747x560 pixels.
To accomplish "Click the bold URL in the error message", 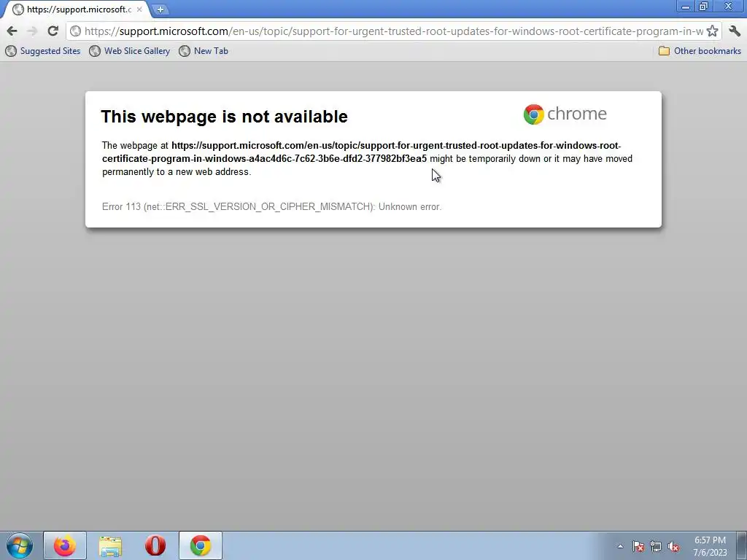I will pos(361,152).
